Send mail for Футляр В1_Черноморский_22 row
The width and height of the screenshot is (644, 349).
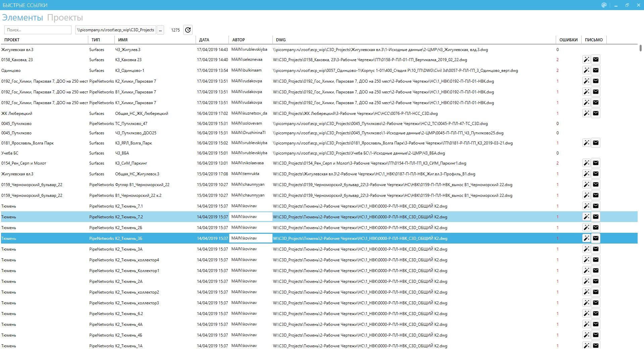[x=596, y=184]
